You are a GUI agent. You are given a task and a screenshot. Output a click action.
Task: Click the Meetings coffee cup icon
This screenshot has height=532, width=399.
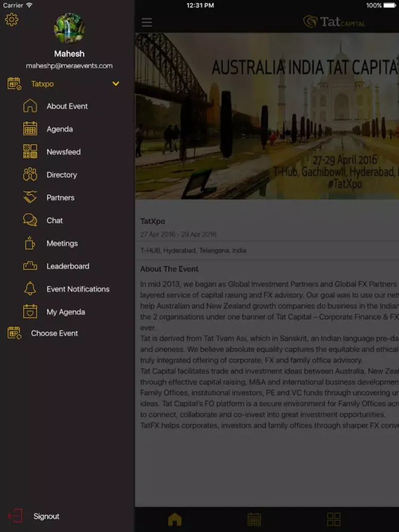point(30,243)
